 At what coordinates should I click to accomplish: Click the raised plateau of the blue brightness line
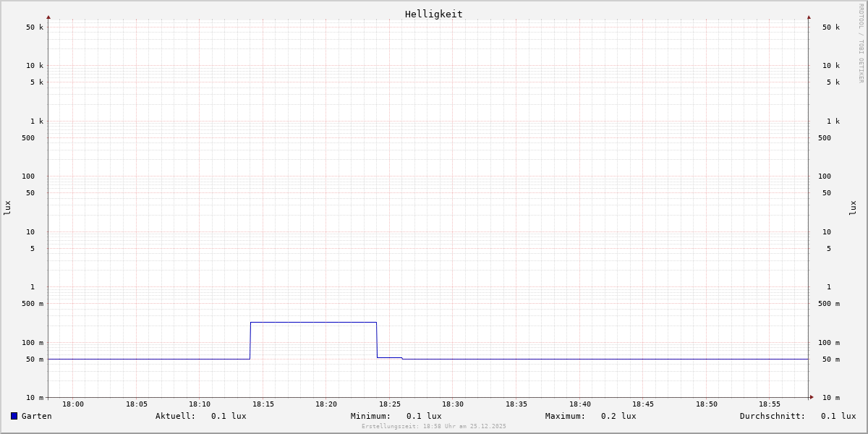coord(313,322)
